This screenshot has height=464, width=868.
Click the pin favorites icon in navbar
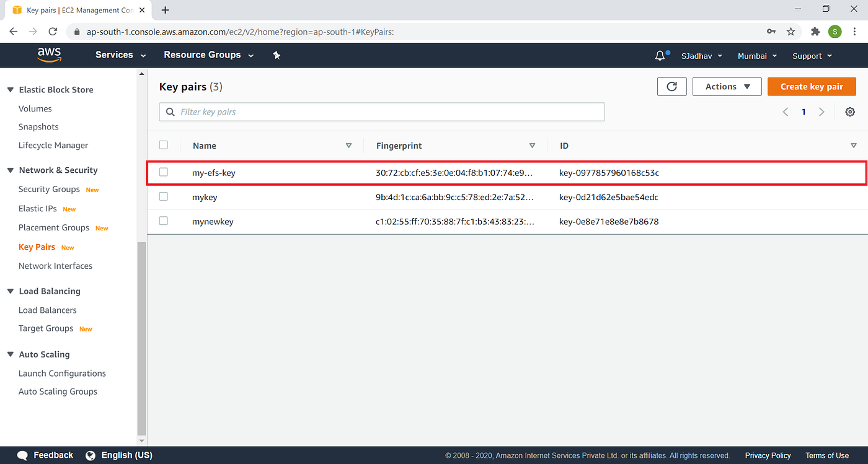point(277,55)
